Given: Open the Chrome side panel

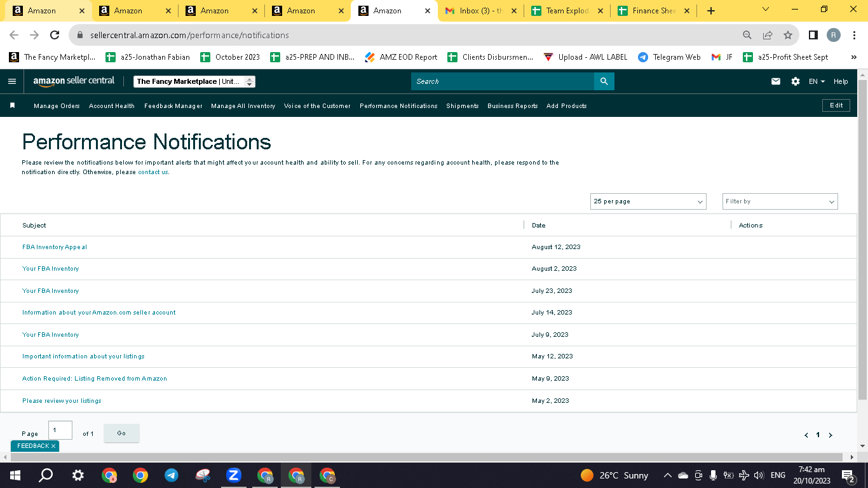Looking at the screenshot, I should coord(813,35).
